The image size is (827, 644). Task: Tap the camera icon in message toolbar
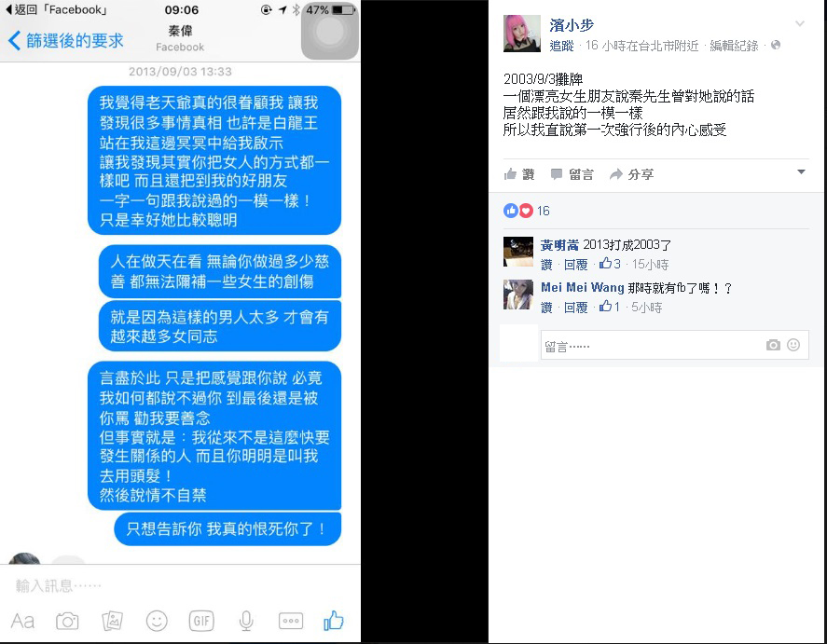67,622
